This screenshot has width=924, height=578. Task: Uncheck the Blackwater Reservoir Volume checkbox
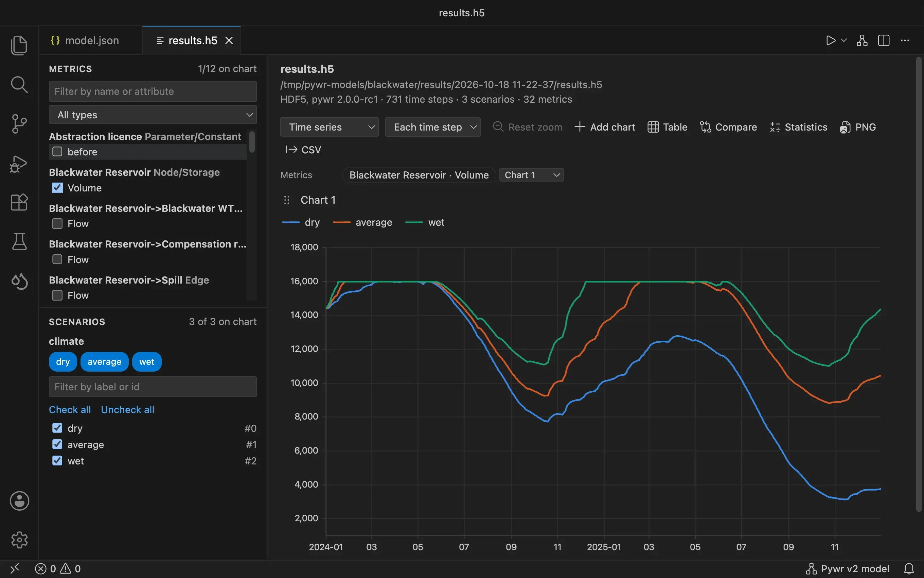(57, 188)
